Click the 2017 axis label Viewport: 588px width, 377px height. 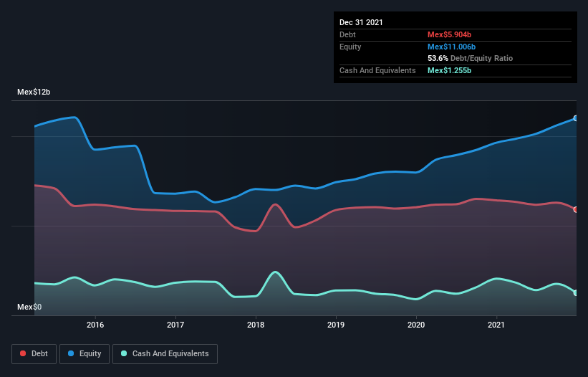coord(175,325)
